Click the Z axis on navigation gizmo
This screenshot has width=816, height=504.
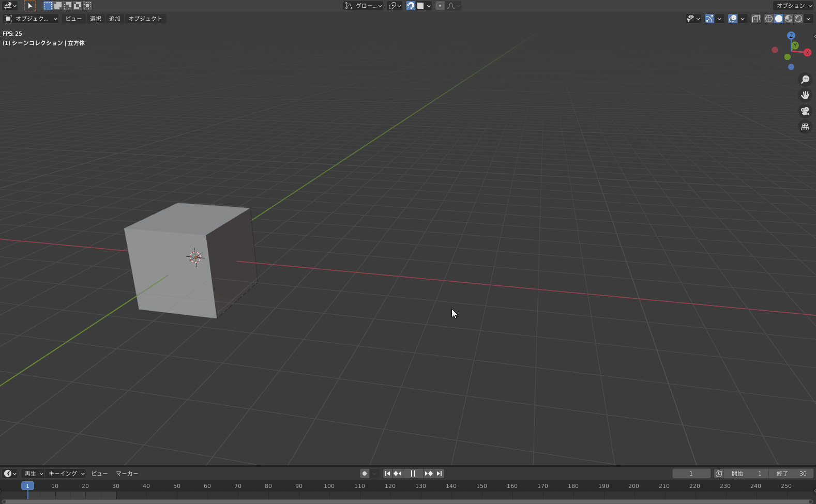[x=791, y=35]
